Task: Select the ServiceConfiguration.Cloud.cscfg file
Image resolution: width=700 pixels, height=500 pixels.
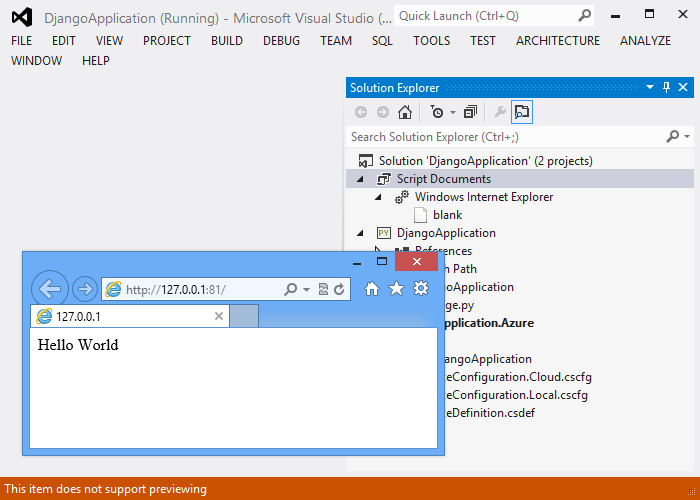Action: (x=518, y=377)
